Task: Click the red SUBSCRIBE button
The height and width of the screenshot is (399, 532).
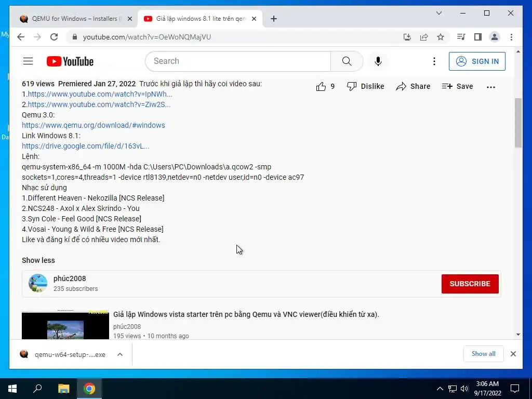Action: tap(470, 284)
